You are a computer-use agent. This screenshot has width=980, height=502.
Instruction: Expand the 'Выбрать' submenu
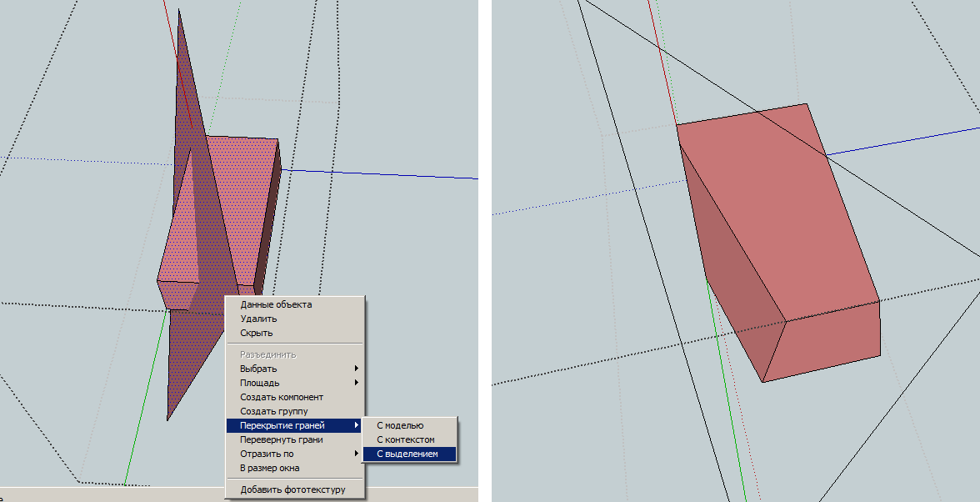click(x=258, y=369)
